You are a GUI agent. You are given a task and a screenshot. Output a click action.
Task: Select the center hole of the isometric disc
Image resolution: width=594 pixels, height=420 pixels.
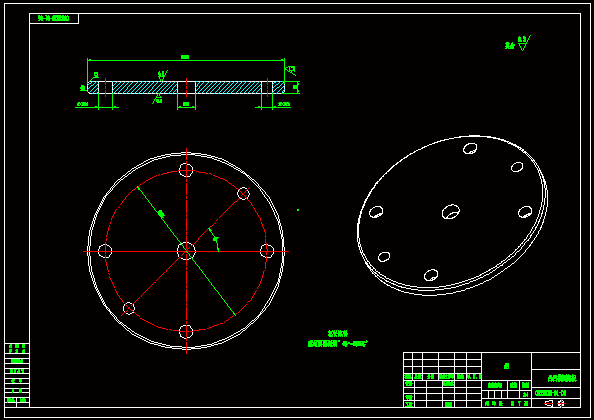click(x=451, y=212)
